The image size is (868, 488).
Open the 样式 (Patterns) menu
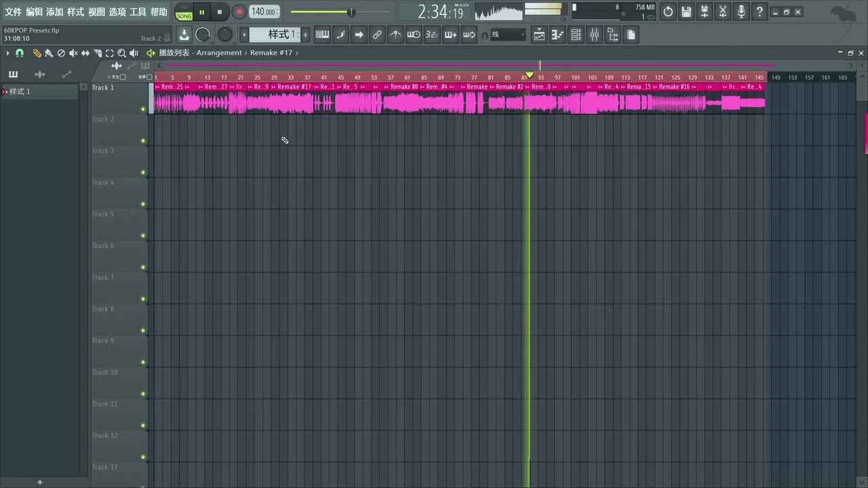(x=75, y=12)
